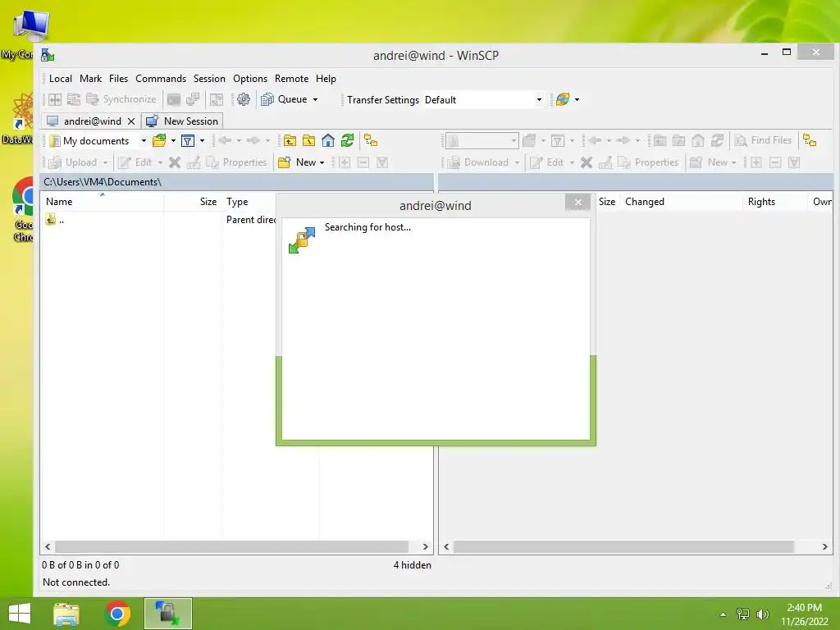Open the Remote menu
840x630 pixels.
291,79
